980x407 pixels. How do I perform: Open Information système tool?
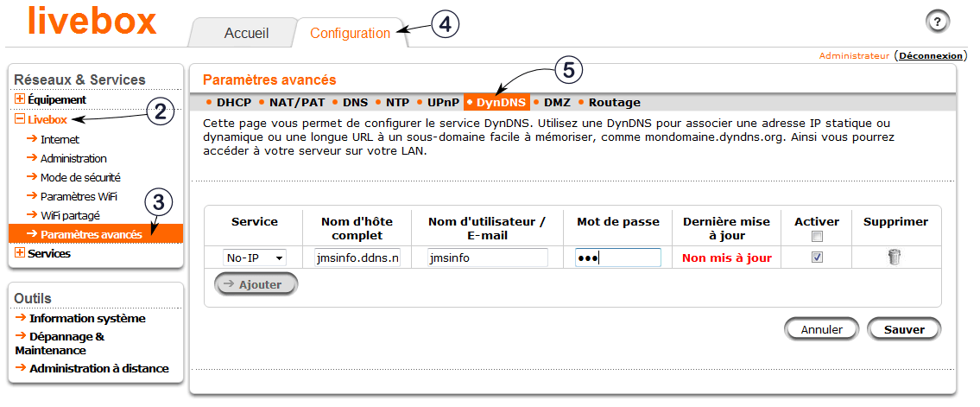(x=87, y=318)
